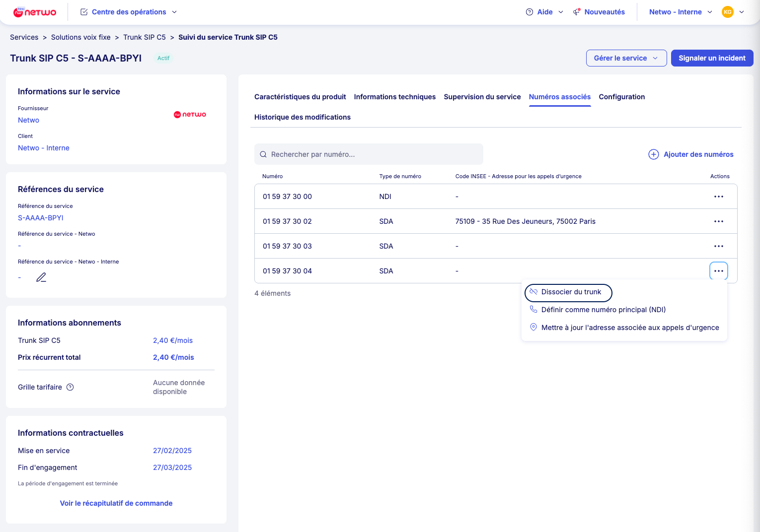The image size is (760, 532).
Task: Click the Netwo supplier logo in service card
Action: 190,115
